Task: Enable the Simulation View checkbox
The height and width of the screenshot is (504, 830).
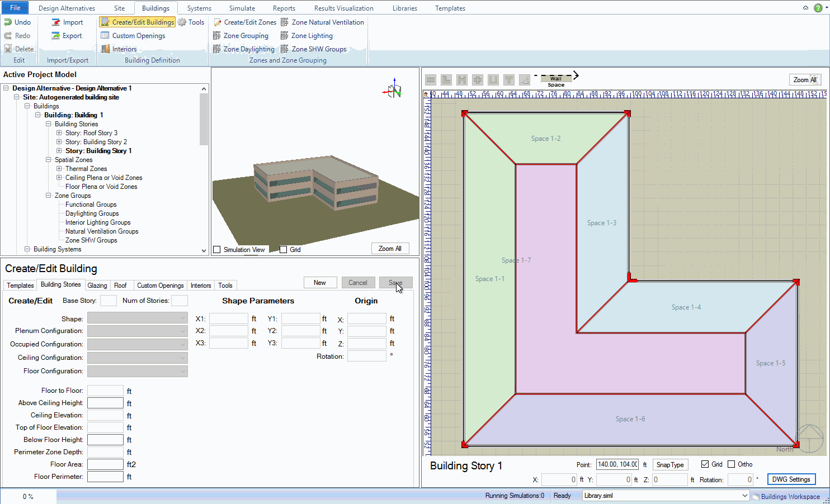Action: 217,250
